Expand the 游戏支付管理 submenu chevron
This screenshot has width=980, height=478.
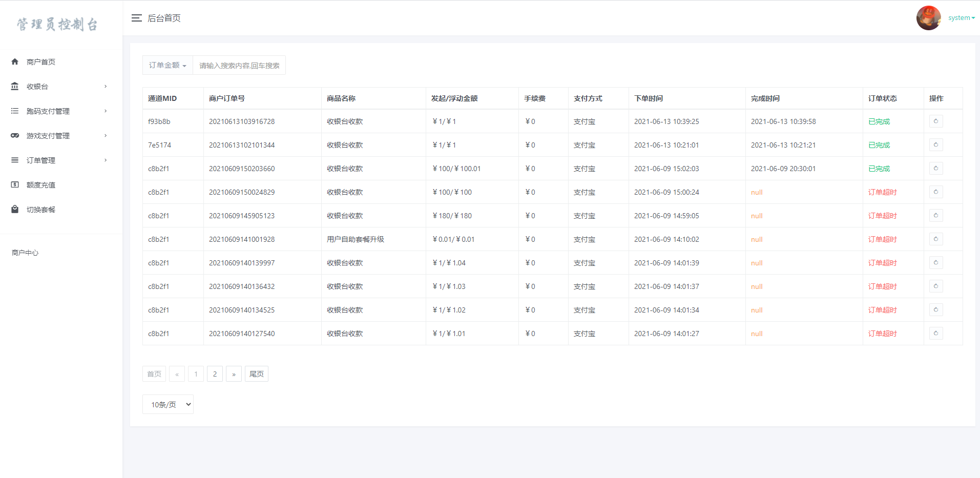point(106,135)
